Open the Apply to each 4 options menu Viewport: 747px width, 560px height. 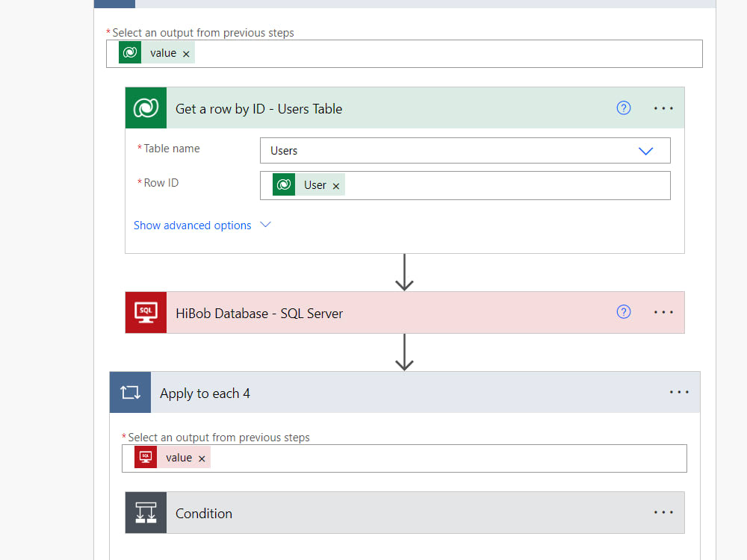click(679, 393)
